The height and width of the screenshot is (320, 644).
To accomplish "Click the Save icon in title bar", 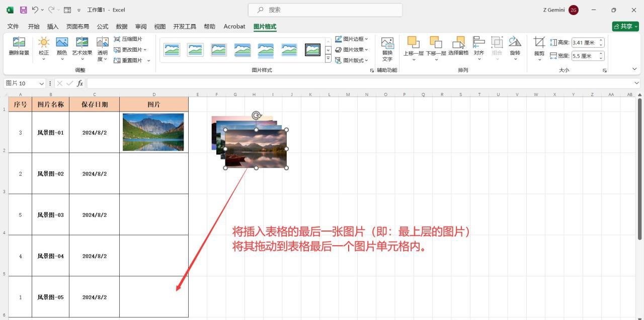I will pyautogui.click(x=23, y=10).
